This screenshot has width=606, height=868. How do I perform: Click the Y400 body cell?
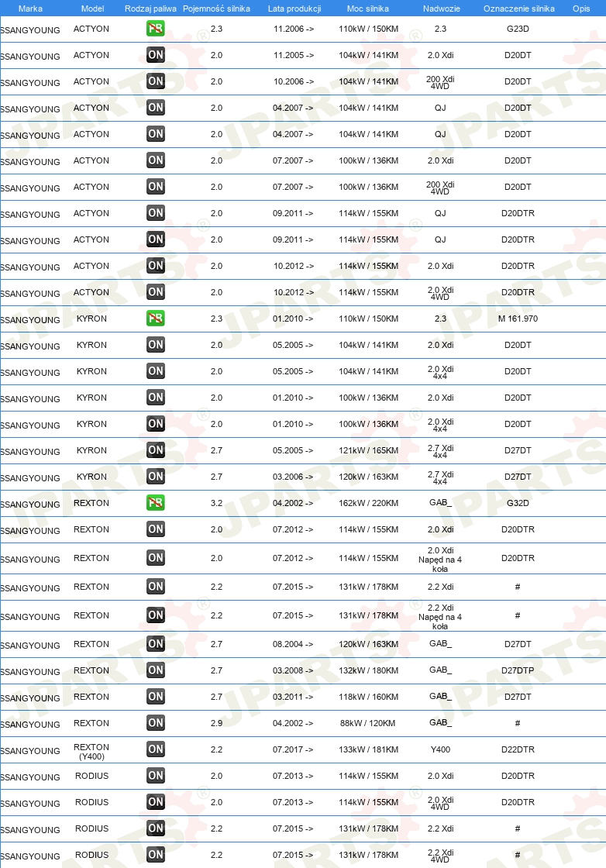(x=440, y=749)
